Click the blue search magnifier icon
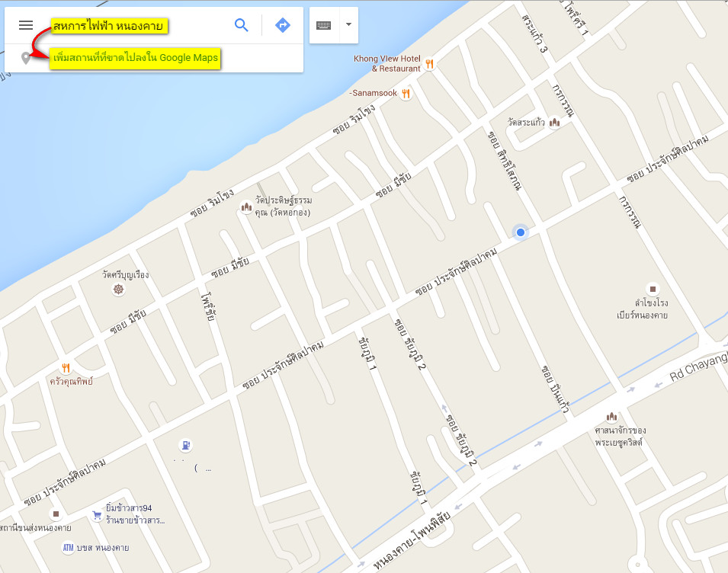Image resolution: width=728 pixels, height=573 pixels. tap(242, 25)
